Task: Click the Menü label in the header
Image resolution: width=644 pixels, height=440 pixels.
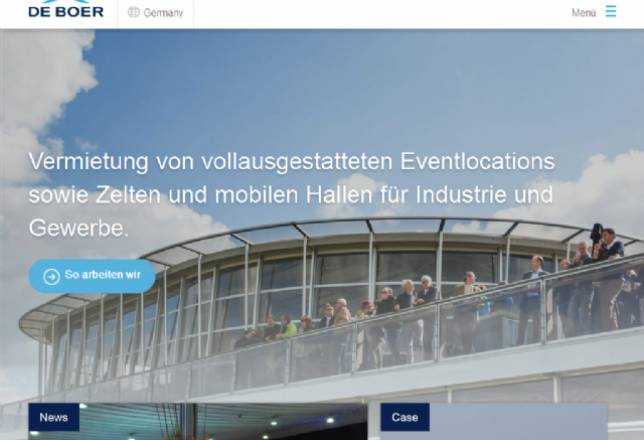Action: coord(584,13)
